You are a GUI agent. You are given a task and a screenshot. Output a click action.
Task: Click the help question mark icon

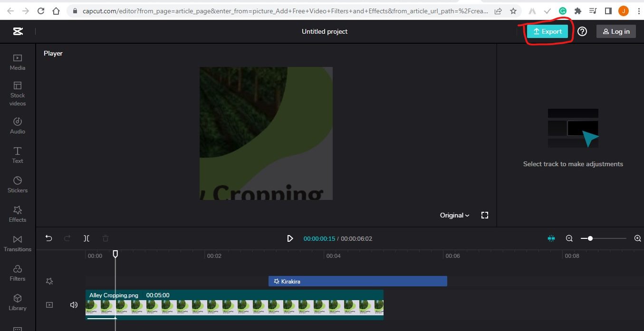tap(582, 31)
